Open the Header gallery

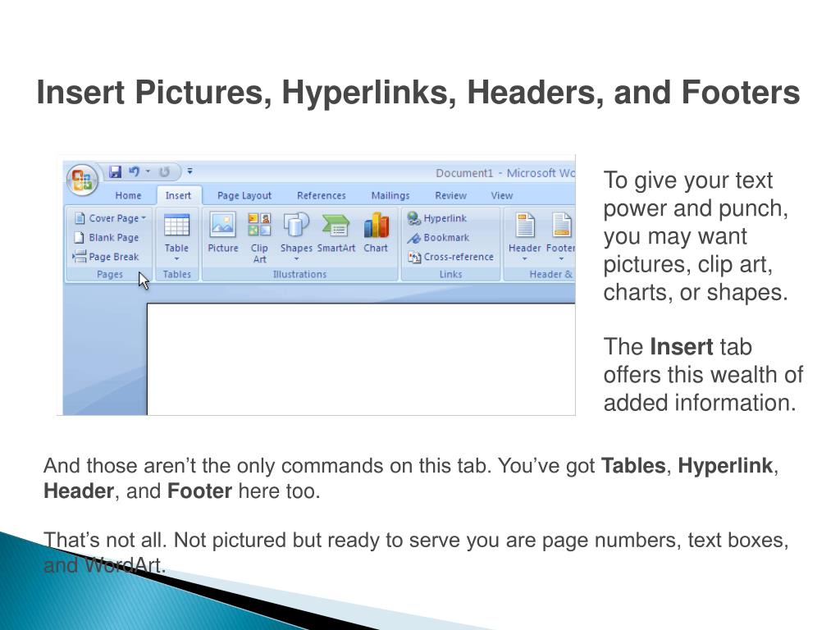(524, 237)
